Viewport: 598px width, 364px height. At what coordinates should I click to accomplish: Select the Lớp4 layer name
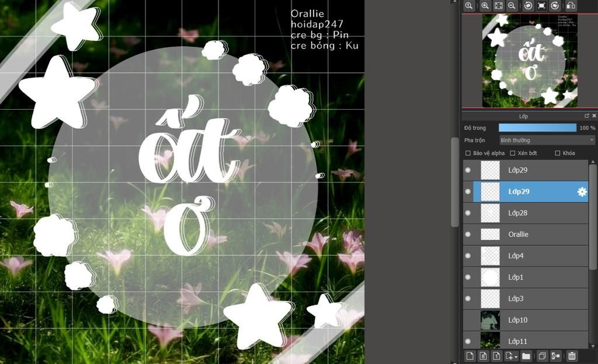tap(516, 256)
